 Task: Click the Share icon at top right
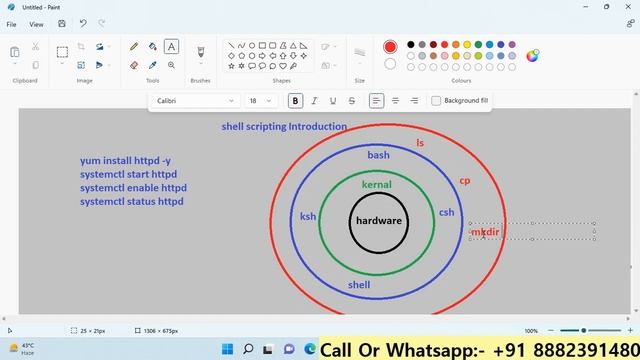pyautogui.click(x=630, y=24)
